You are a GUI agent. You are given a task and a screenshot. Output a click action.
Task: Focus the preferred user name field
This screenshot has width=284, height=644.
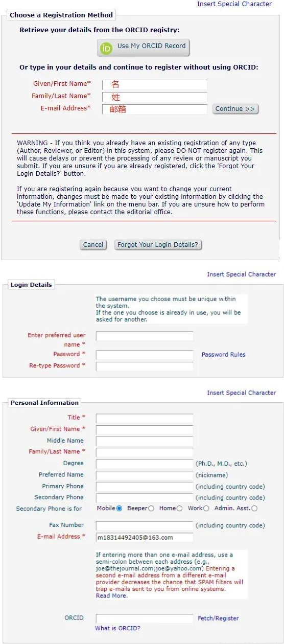(x=145, y=336)
